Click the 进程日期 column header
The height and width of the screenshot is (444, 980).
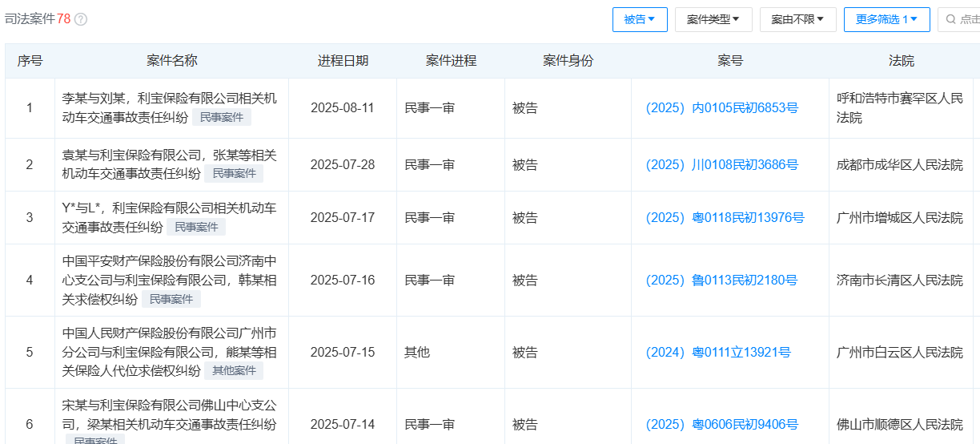point(343,61)
